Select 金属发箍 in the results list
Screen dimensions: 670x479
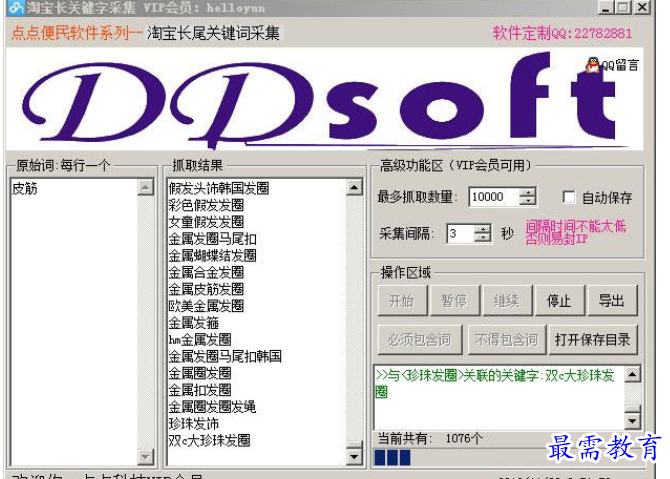(194, 323)
